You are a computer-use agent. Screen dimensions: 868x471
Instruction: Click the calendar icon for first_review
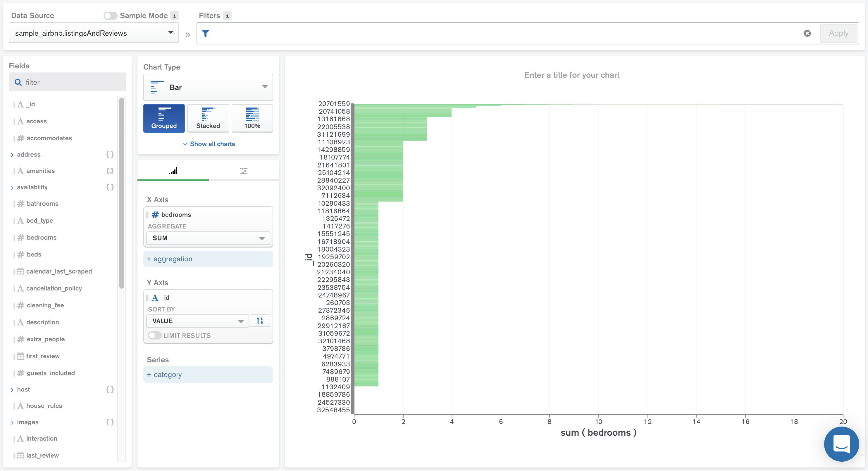[x=20, y=356]
